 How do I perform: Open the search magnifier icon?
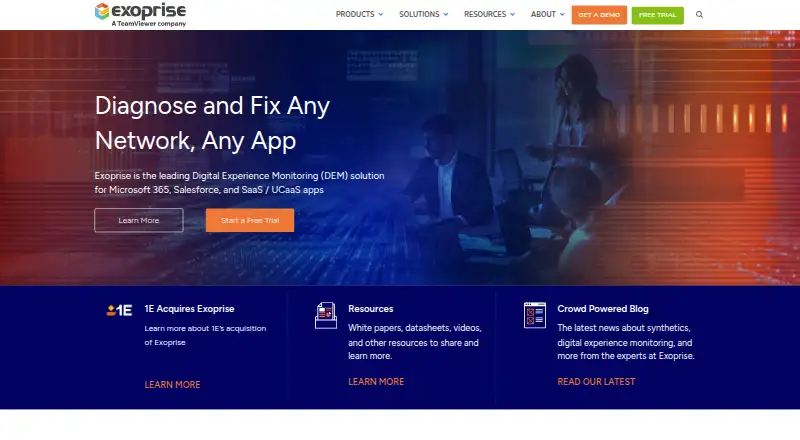pyautogui.click(x=699, y=15)
